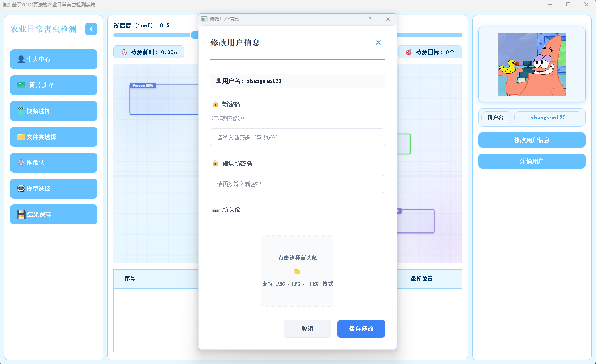This screenshot has height=364, width=596.
Task: Select the 图片选择 picture icon
Action: coord(21,85)
